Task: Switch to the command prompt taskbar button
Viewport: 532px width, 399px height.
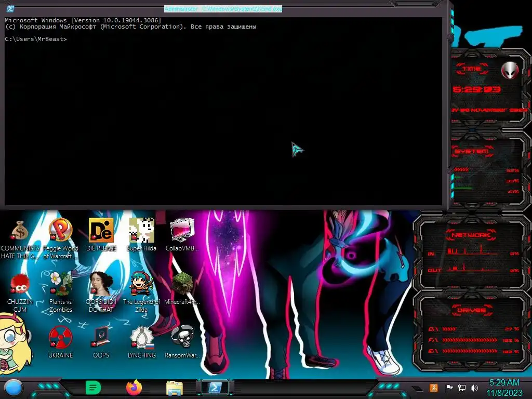Action: point(215,388)
